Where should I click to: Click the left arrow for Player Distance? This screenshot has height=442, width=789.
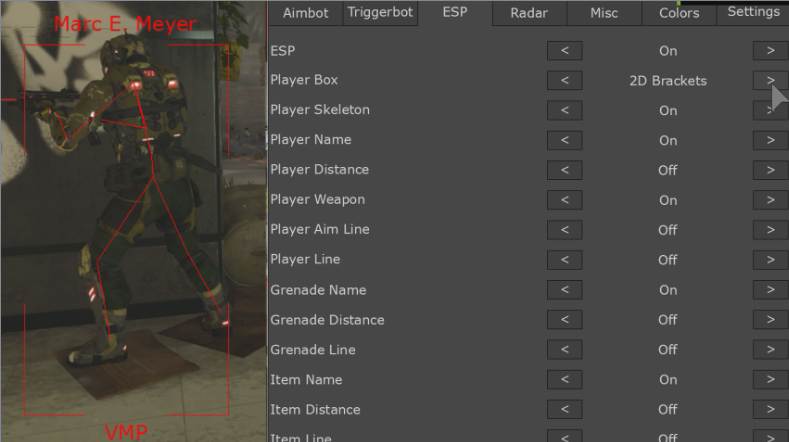click(565, 170)
